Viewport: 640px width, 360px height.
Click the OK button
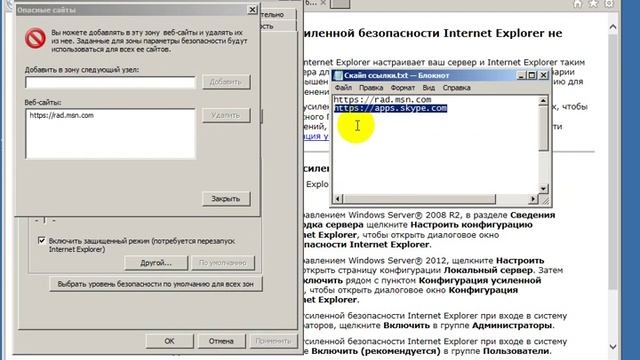coord(169,341)
